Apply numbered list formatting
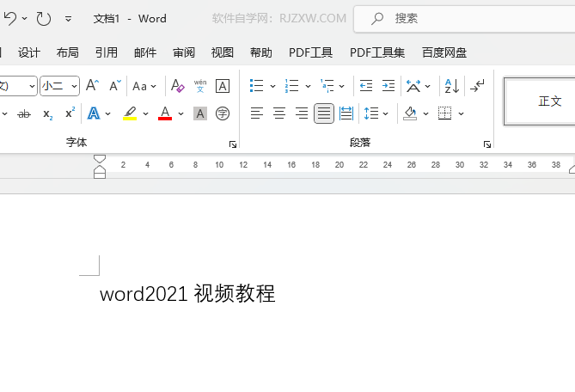 tap(292, 86)
